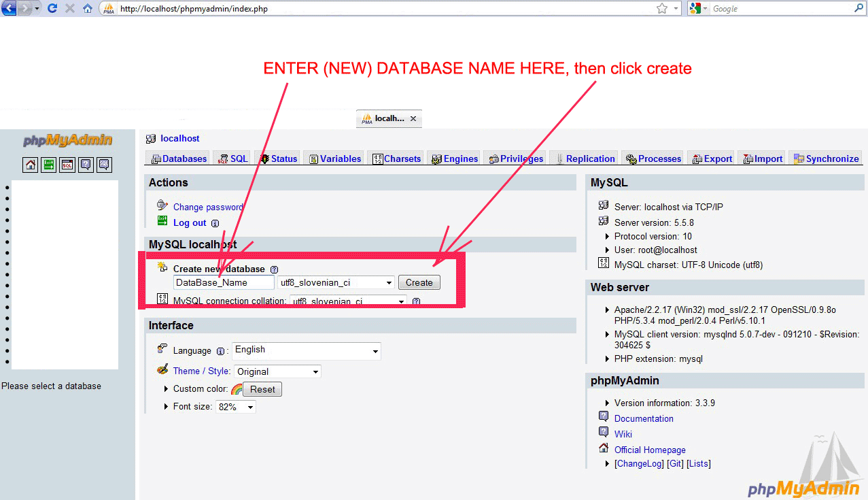868x500 pixels.
Task: Open the SQL tab
Action: (232, 159)
